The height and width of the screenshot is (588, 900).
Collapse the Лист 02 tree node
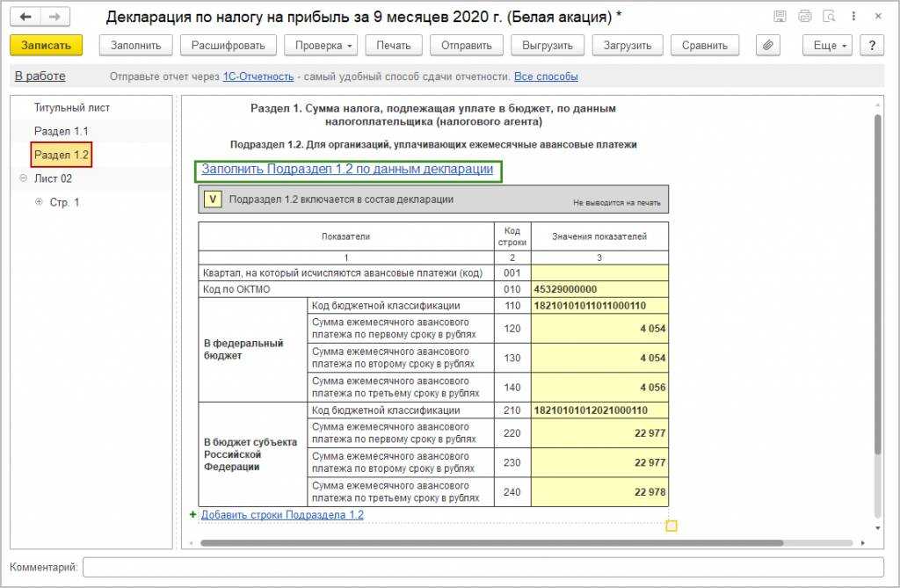(x=22, y=178)
